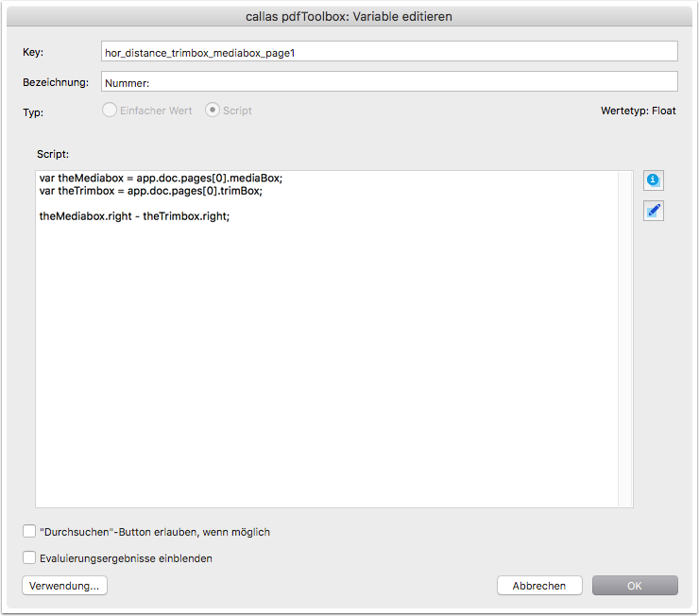
Task: Select the Einfacher Wert radio button
Action: 110,111
